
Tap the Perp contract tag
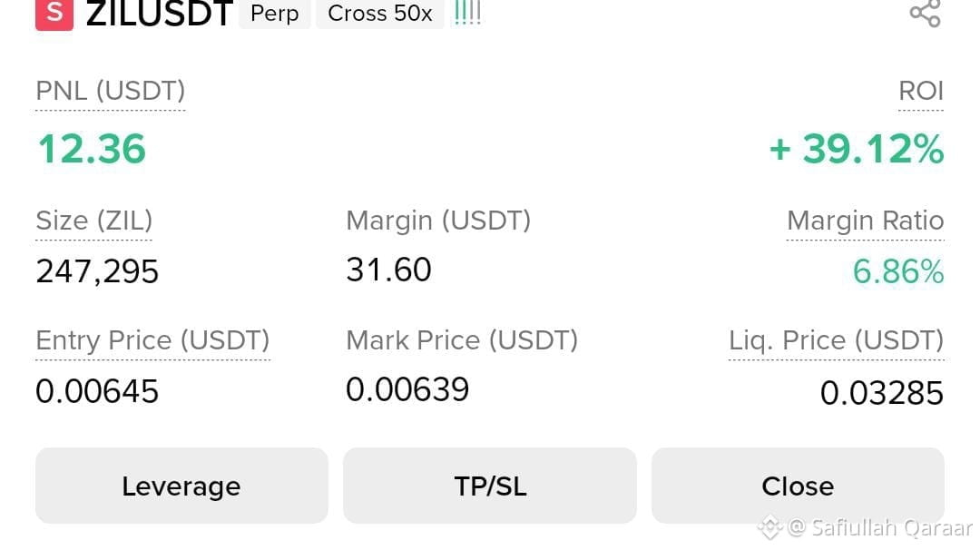(274, 13)
